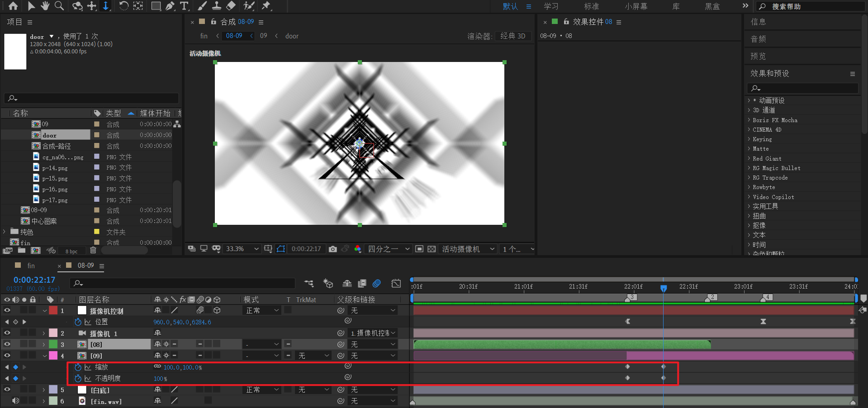Image resolution: width=868 pixels, height=408 pixels.
Task: Toggle mask and shape path visibility
Action: point(281,249)
